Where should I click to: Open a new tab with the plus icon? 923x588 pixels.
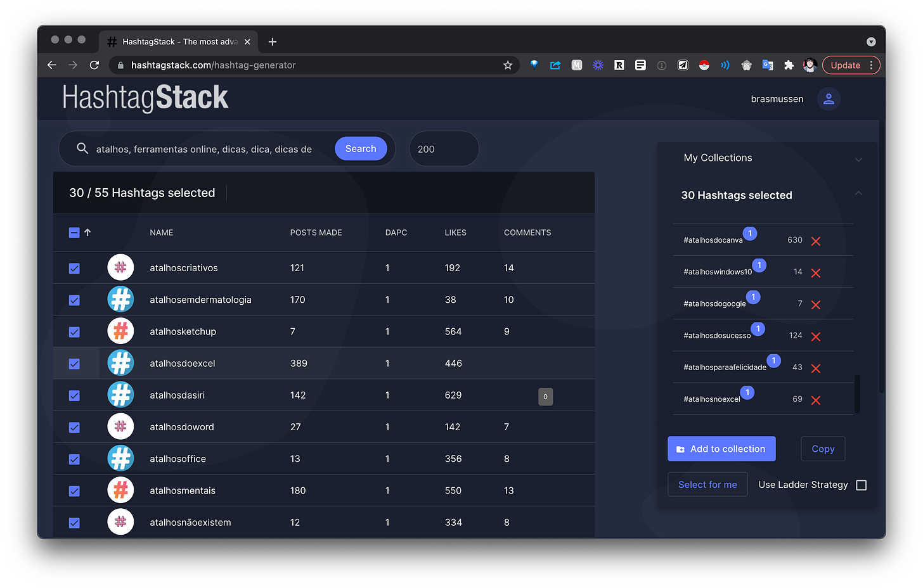pos(273,42)
